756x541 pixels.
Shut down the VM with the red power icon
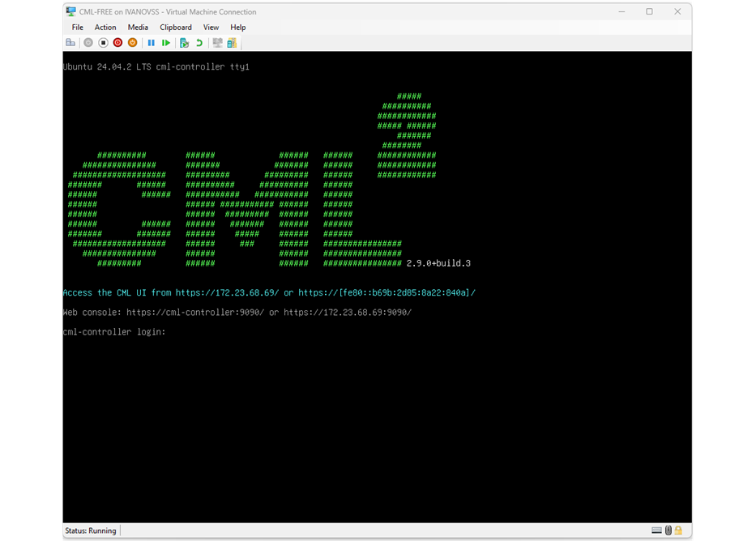click(117, 43)
